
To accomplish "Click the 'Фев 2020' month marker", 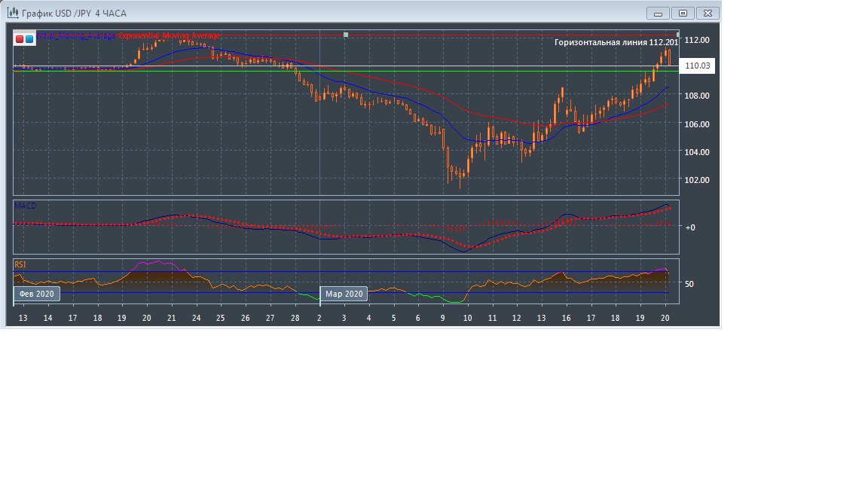I will click(x=36, y=294).
